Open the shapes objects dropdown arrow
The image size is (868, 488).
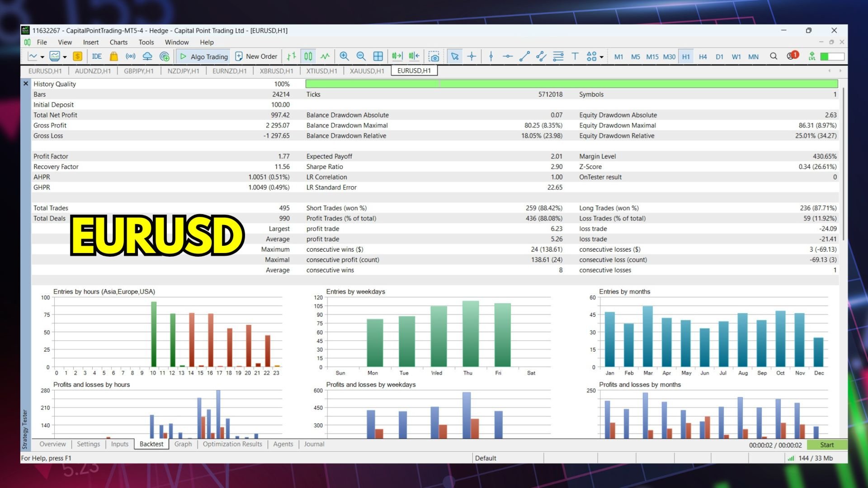[602, 57]
